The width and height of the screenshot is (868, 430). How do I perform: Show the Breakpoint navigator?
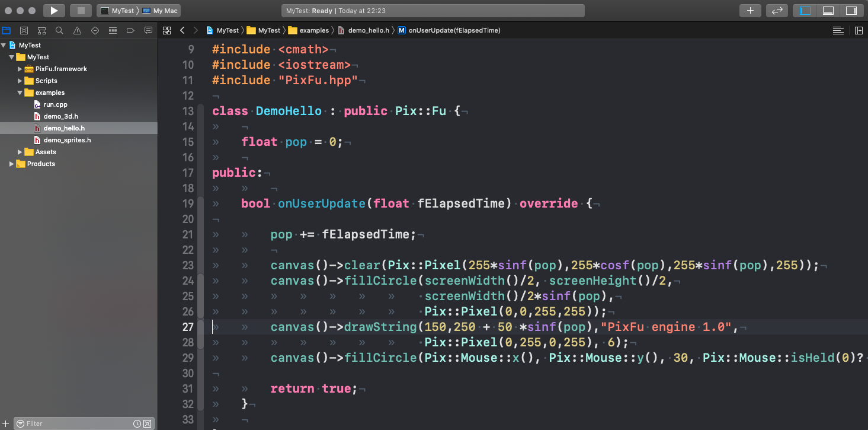(130, 30)
